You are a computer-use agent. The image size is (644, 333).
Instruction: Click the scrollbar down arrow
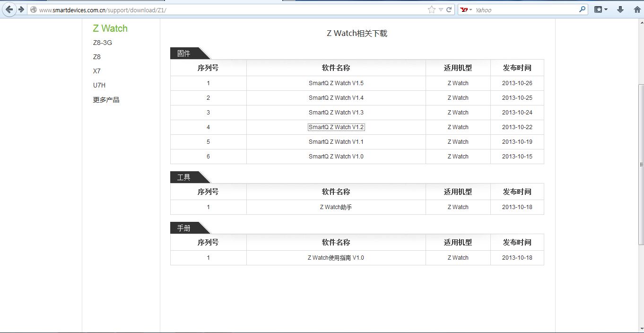coord(641,329)
